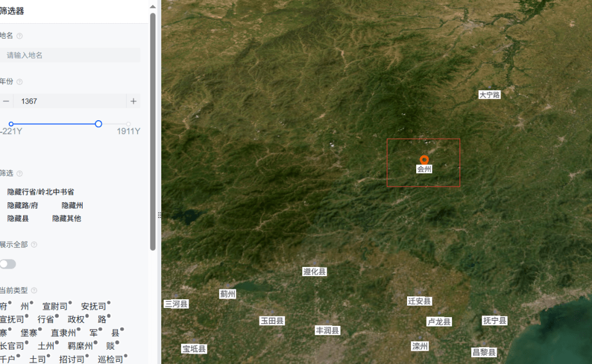Toggle the 隐藏县 filter option

[18, 219]
